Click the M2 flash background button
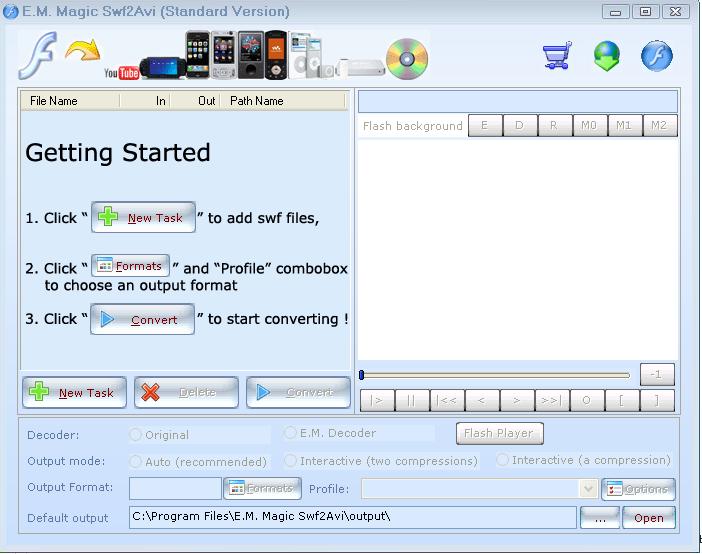702x554 pixels. (x=660, y=125)
